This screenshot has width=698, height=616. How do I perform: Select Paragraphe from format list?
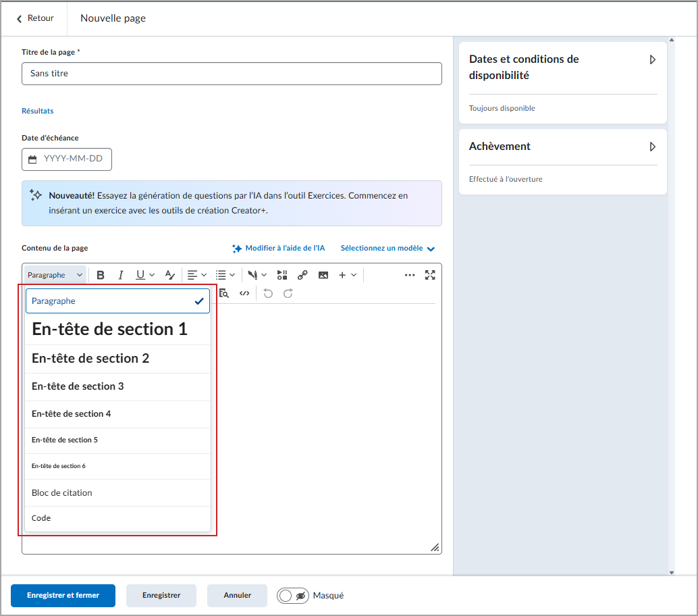[117, 301]
